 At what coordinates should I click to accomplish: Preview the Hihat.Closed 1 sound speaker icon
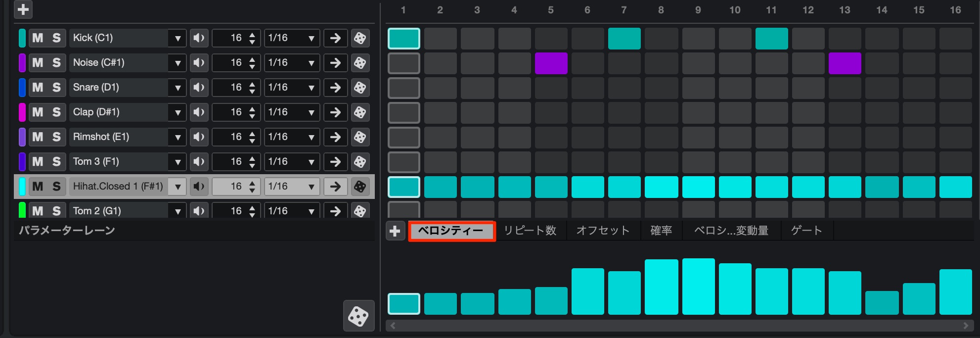(199, 187)
